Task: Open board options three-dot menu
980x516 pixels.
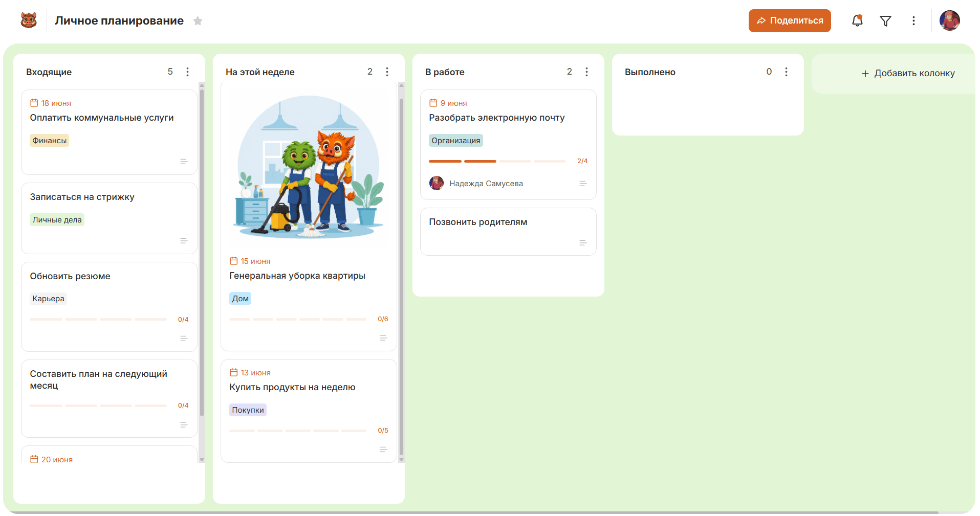Action: click(x=913, y=21)
